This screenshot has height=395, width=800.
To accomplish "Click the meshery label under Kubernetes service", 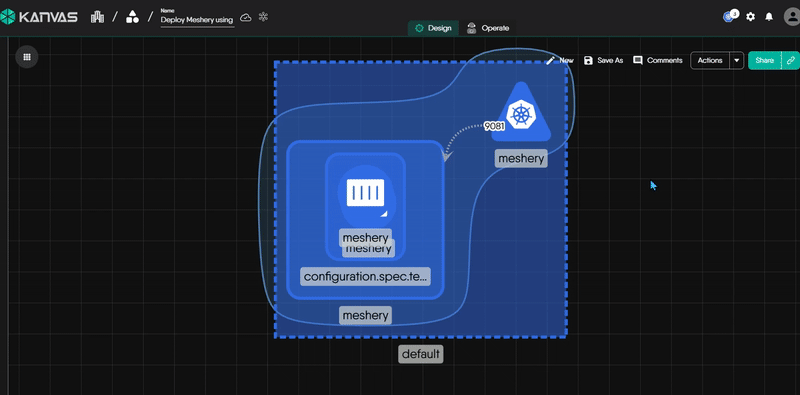I will 521,158.
